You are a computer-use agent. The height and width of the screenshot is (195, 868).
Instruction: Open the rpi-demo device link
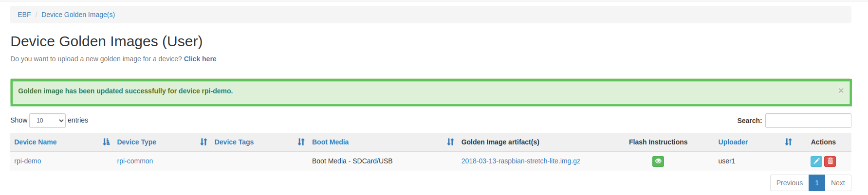[x=28, y=161]
